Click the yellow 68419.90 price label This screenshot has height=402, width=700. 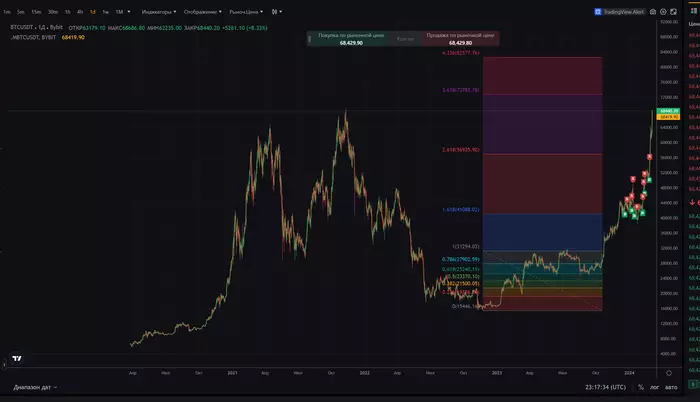669,117
